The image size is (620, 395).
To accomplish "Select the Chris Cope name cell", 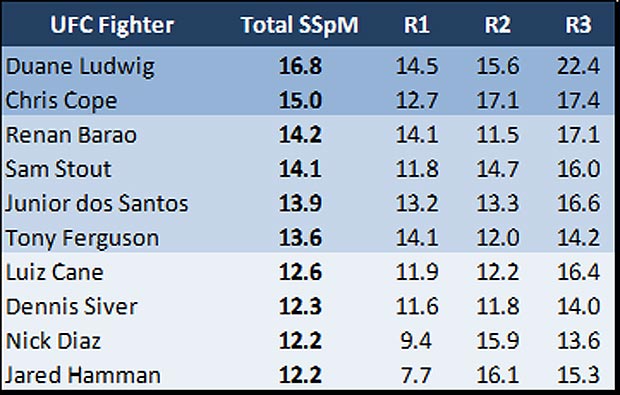I will (x=61, y=100).
